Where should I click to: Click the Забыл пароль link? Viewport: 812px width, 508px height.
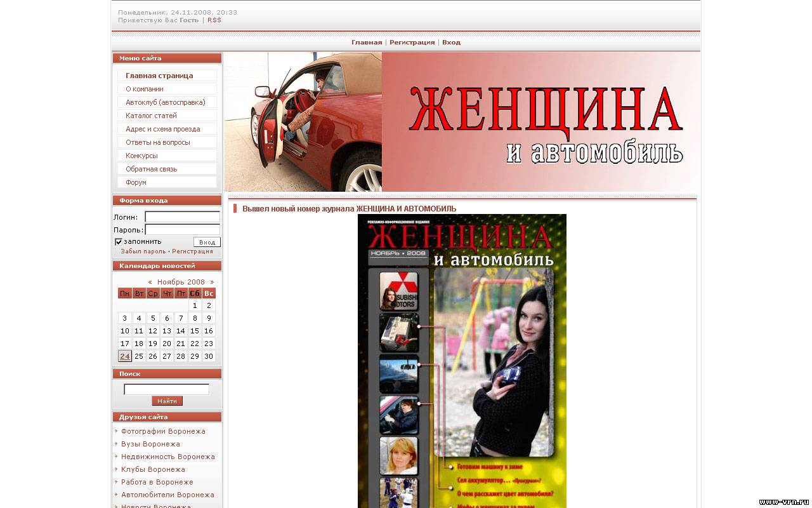[143, 251]
